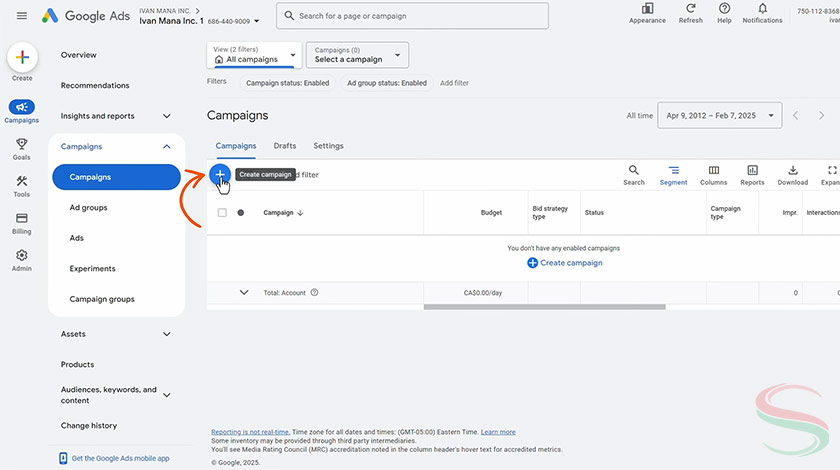The width and height of the screenshot is (840, 470).
Task: Click the status dot column header
Action: click(241, 213)
